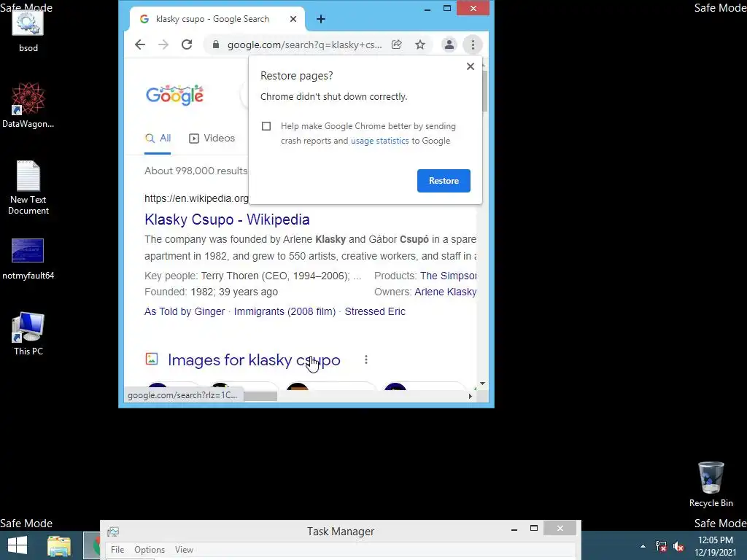Dismiss the Restore pages popup with X
The width and height of the screenshot is (747, 560).
(471, 66)
